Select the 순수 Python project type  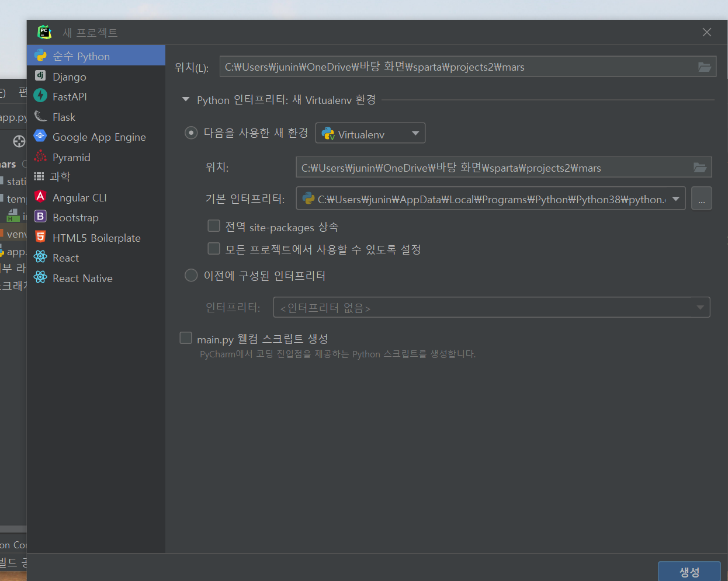click(x=96, y=56)
